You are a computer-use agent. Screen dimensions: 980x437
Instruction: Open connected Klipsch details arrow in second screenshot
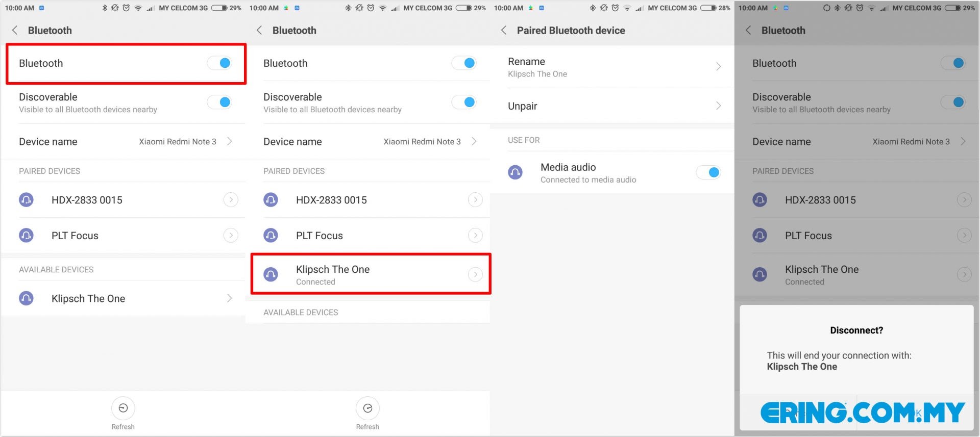[475, 274]
